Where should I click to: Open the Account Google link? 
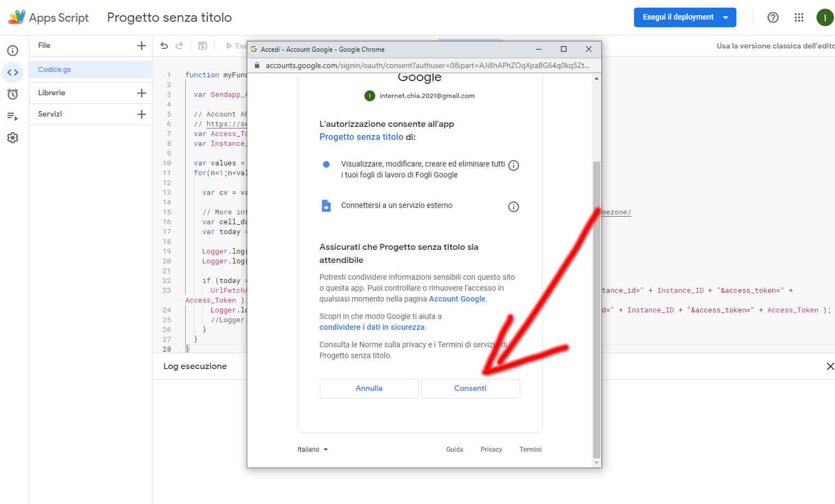coord(456,299)
